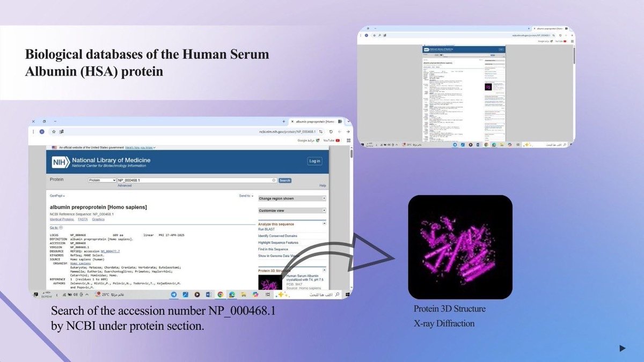Screen dimensions: 644x362
Task: Open the Advanced search link
Action: (125, 186)
